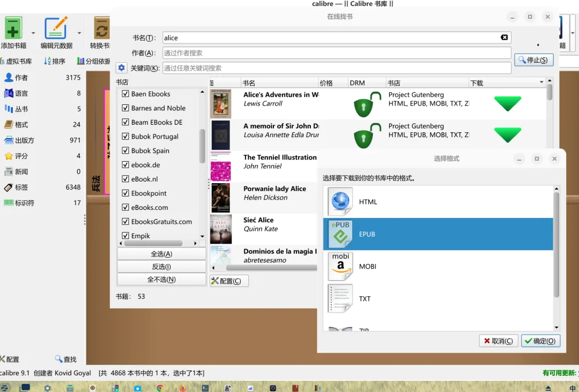Image resolution: width=579 pixels, height=392 pixels.
Task: Download A memoir of Sir John green arrow
Action: tap(507, 134)
